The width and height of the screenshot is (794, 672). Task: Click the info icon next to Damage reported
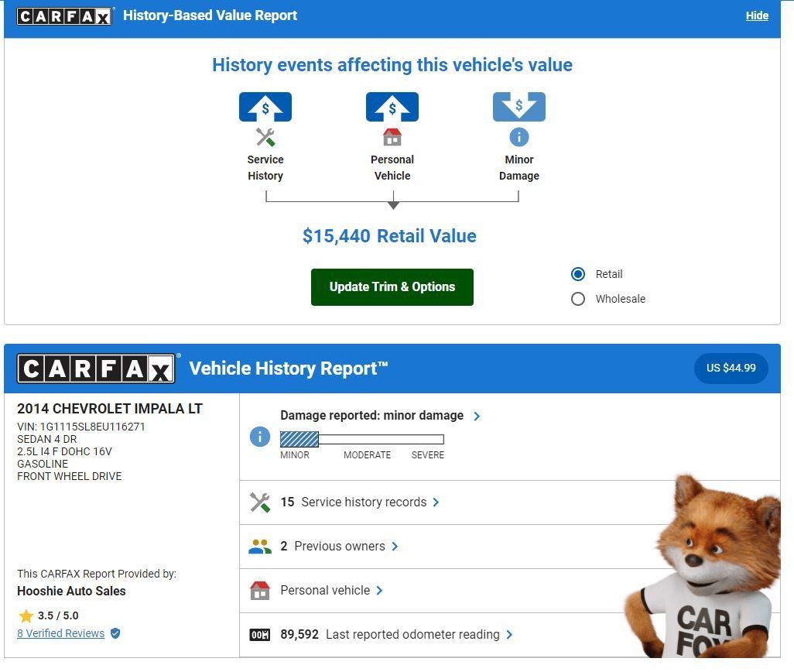260,436
